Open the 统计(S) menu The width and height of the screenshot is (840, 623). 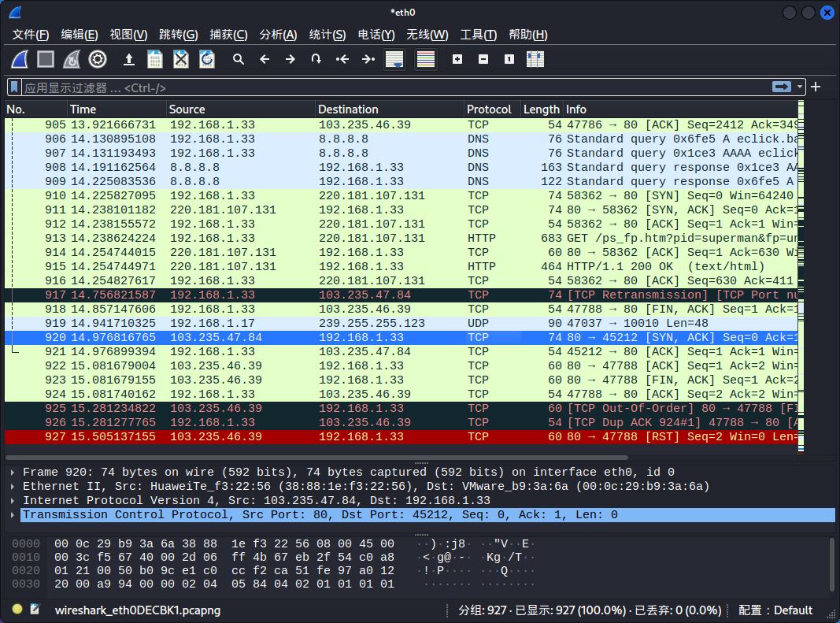pyautogui.click(x=327, y=35)
